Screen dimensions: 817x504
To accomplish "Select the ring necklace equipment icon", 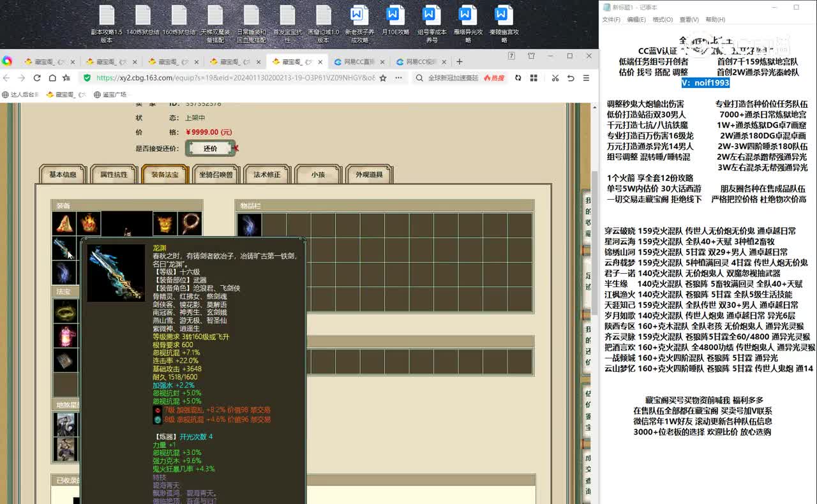I will 190,223.
